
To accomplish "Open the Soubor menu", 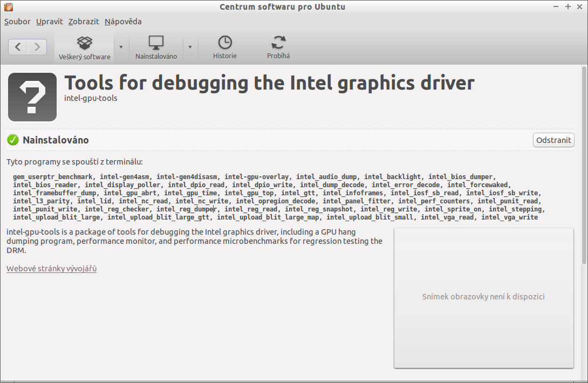I will [x=17, y=22].
